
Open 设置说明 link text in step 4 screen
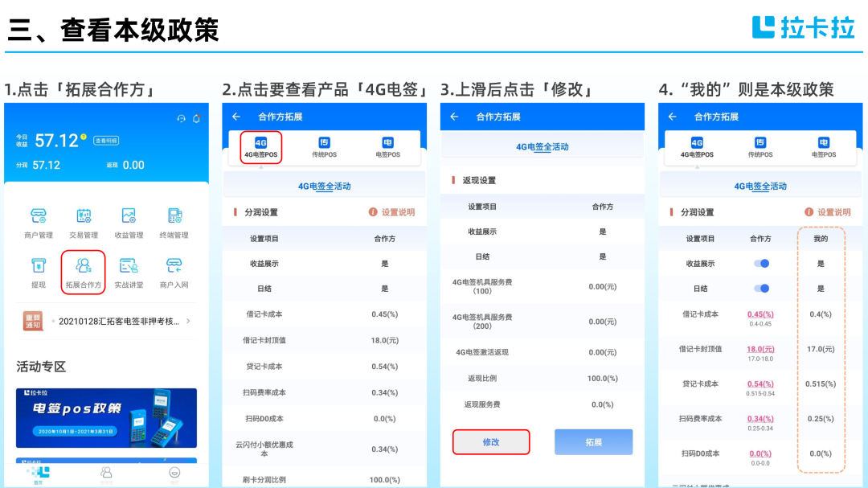click(x=834, y=212)
